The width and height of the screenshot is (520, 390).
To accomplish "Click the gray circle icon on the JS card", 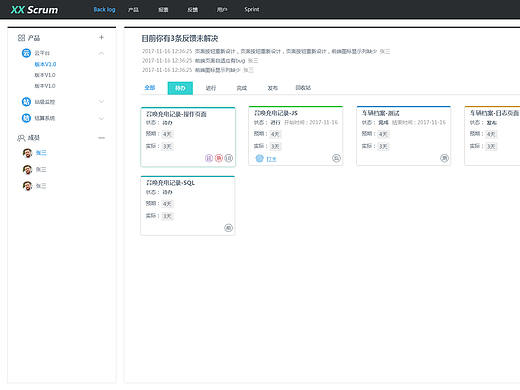I will (336, 158).
